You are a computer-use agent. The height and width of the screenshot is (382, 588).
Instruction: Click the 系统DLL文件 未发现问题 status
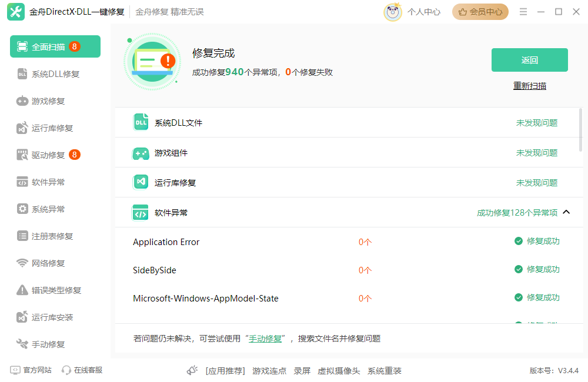537,123
